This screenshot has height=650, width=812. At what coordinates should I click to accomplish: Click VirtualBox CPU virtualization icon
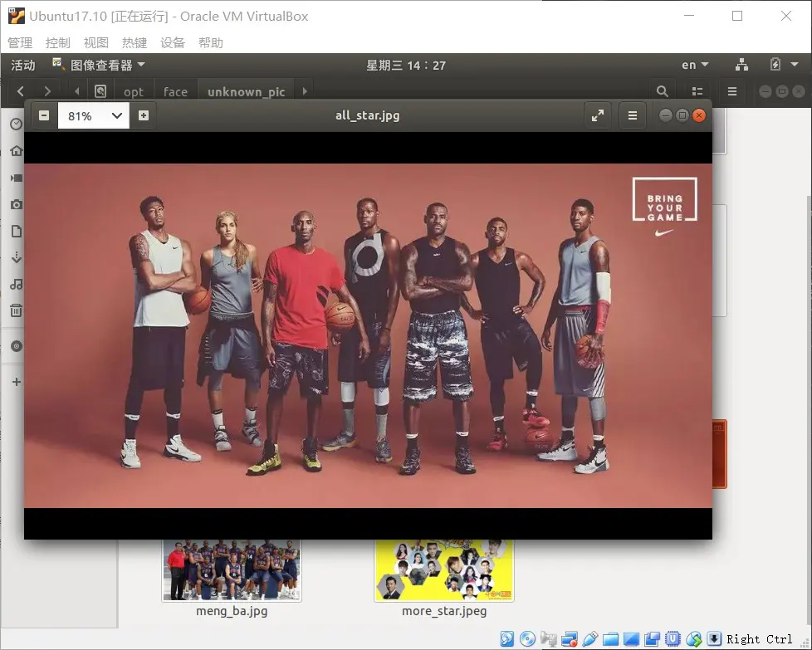(673, 639)
